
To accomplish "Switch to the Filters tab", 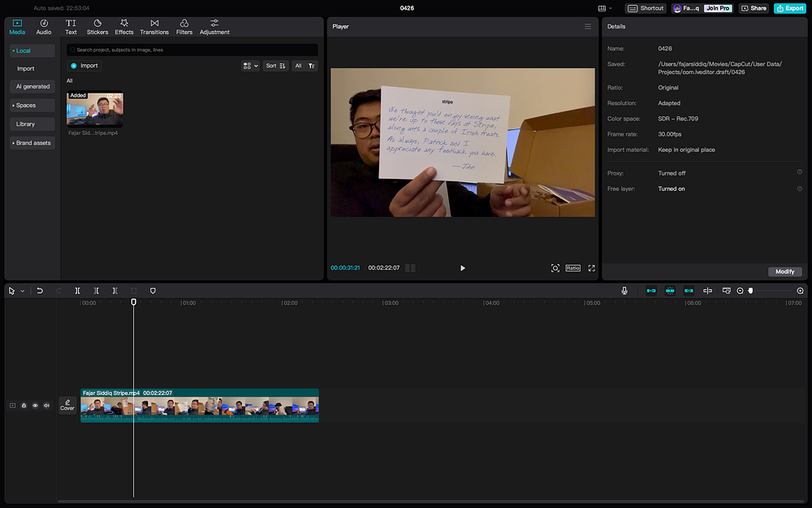I will click(184, 26).
